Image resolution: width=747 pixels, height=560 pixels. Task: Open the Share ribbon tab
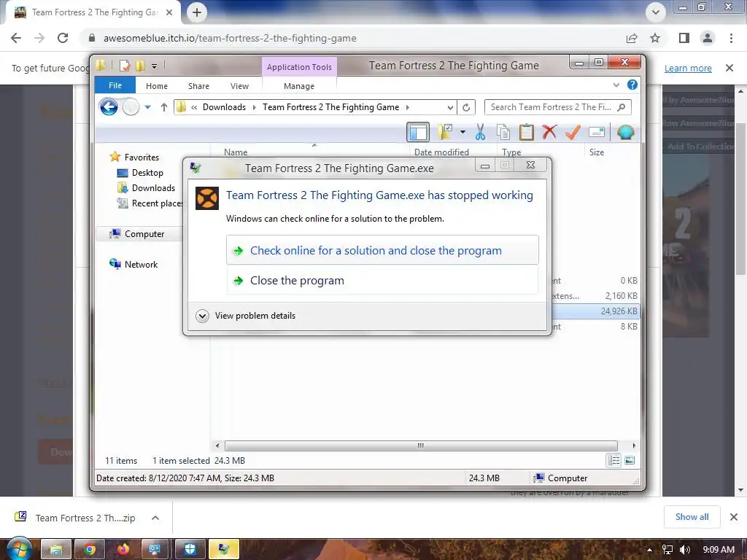pyautogui.click(x=198, y=86)
